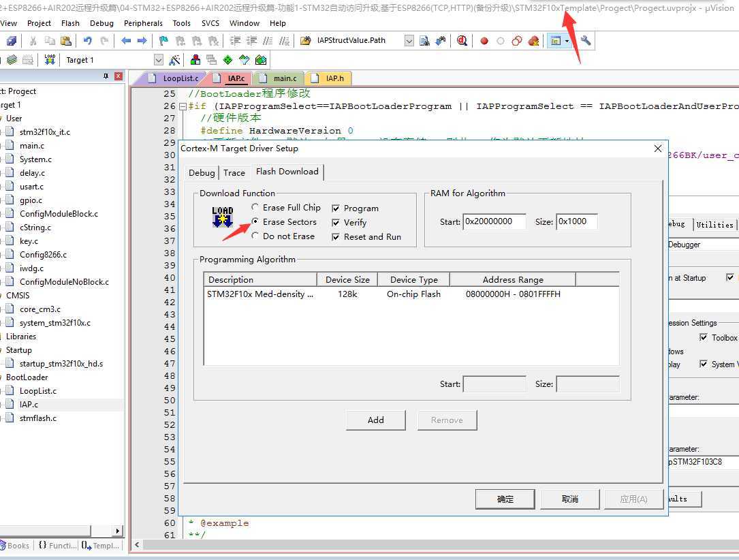Open the Find in Files icon
Screen dimensions: 739x560
point(305,41)
